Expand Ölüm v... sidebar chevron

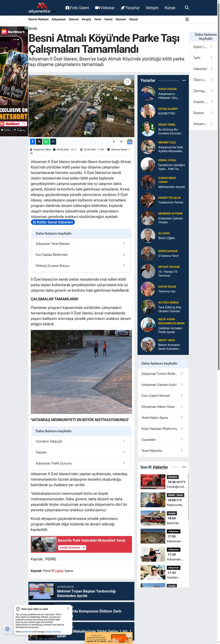pyautogui.click(x=211, y=79)
